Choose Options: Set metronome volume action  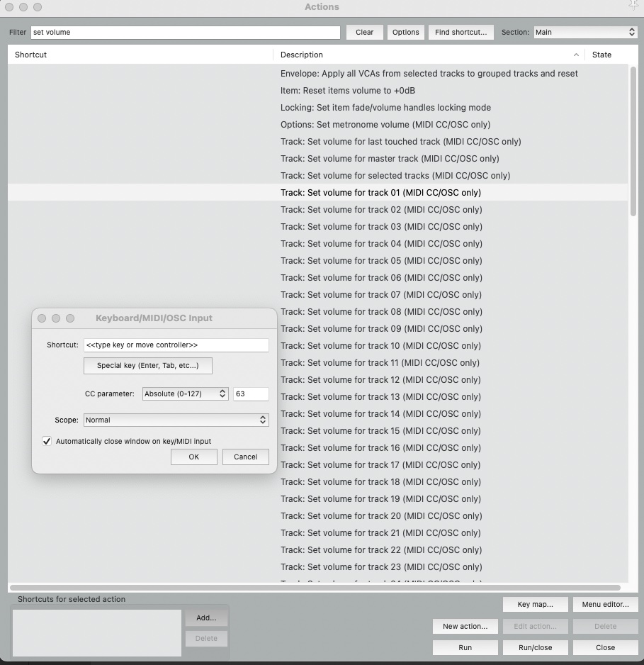coord(385,125)
